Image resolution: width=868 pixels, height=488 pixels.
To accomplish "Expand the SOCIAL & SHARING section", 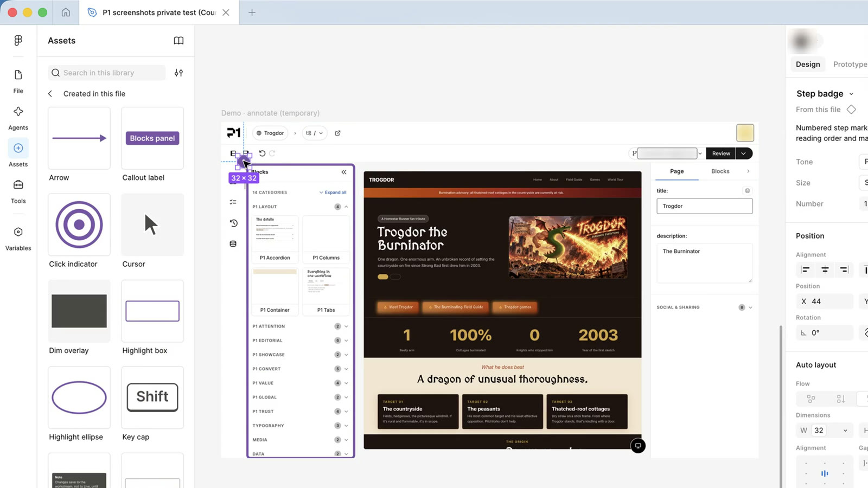I will (750, 307).
